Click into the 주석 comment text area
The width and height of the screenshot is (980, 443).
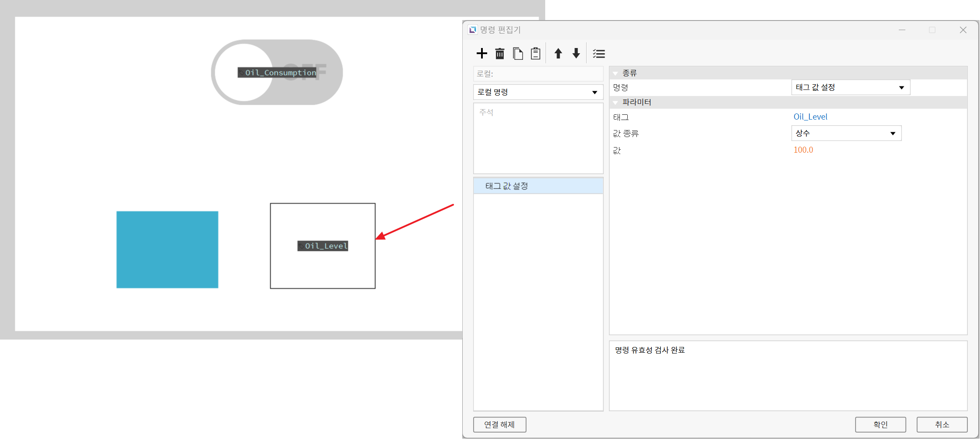point(538,138)
